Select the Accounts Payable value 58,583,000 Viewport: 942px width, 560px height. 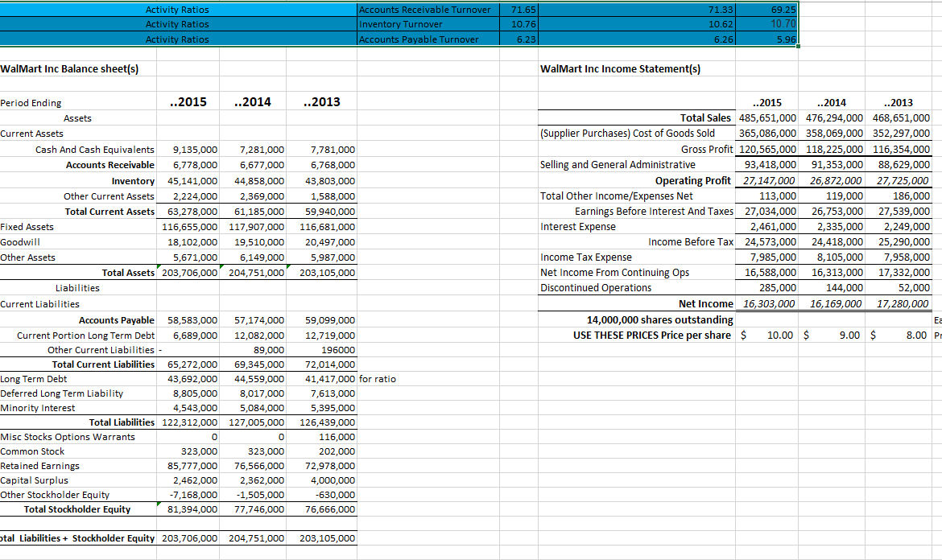(189, 319)
